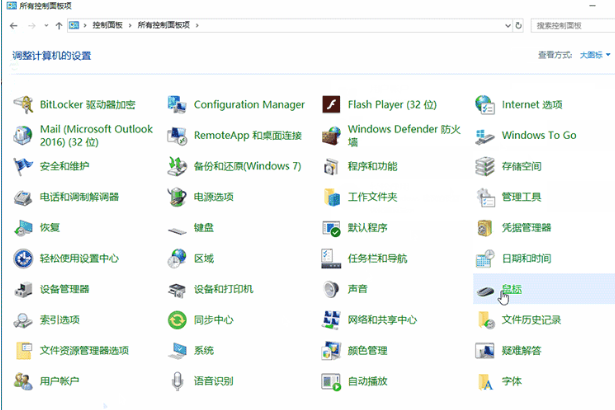Click the Internet 选项 globe icon
The image size is (615, 410).
485,105
